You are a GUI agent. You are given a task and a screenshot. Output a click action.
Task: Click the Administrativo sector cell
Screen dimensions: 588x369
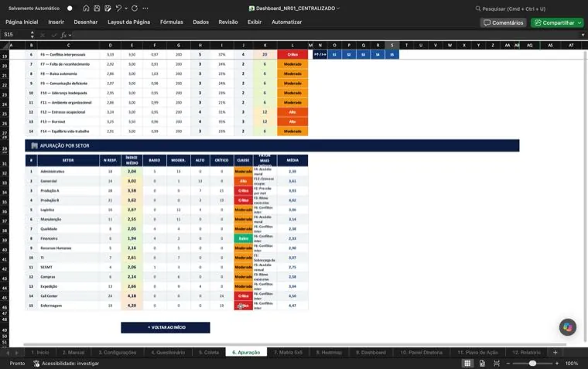(x=68, y=172)
